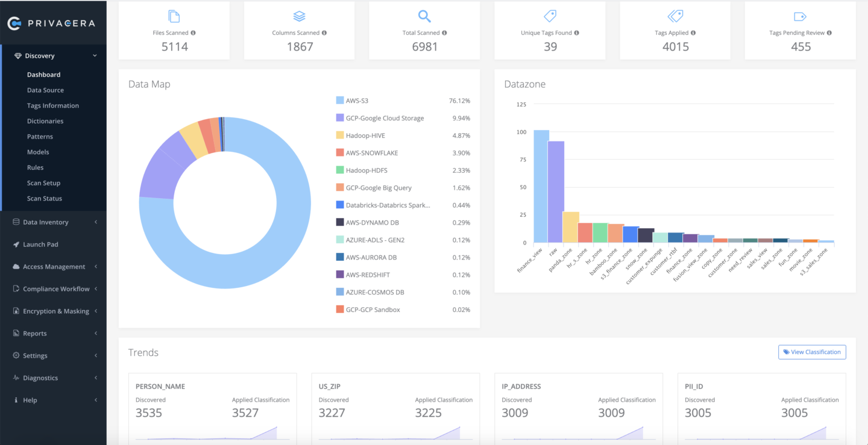Collapse the Discovery section

tap(95, 55)
